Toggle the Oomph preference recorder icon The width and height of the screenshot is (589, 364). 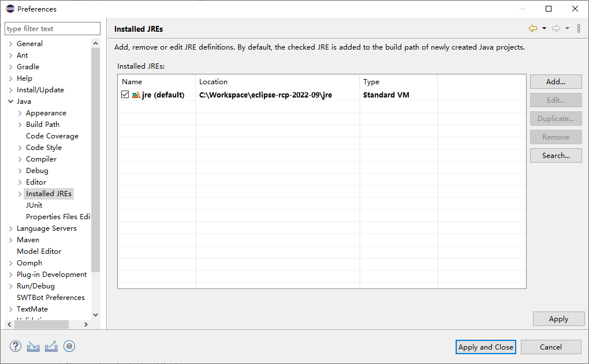click(69, 346)
